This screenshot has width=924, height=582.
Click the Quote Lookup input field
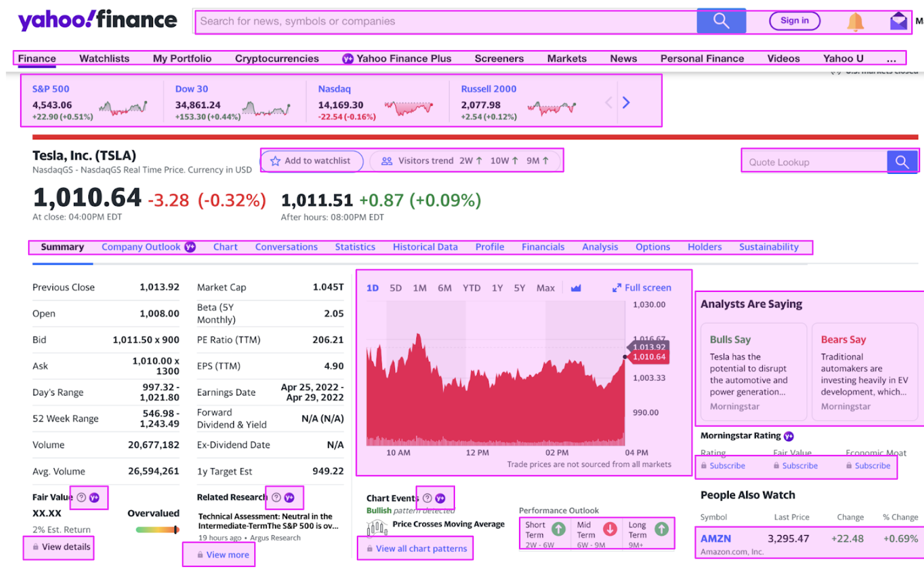pyautogui.click(x=814, y=162)
